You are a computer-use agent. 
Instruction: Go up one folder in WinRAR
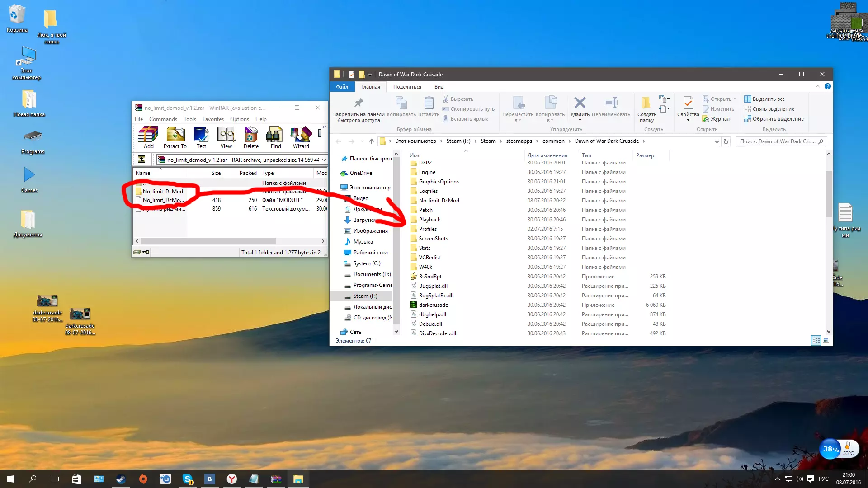pyautogui.click(x=142, y=159)
